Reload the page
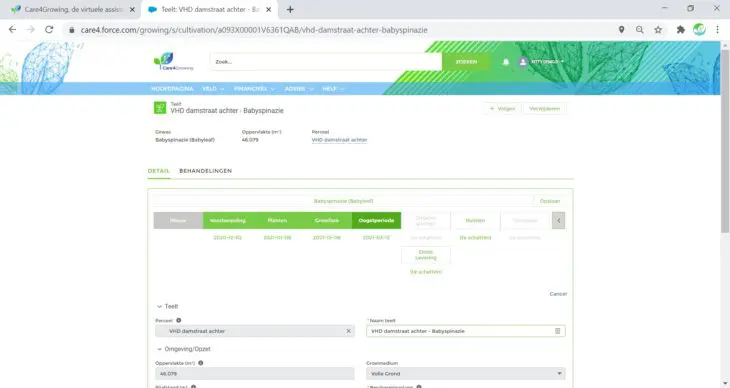Screen dimensions: 730x388 pos(49,30)
